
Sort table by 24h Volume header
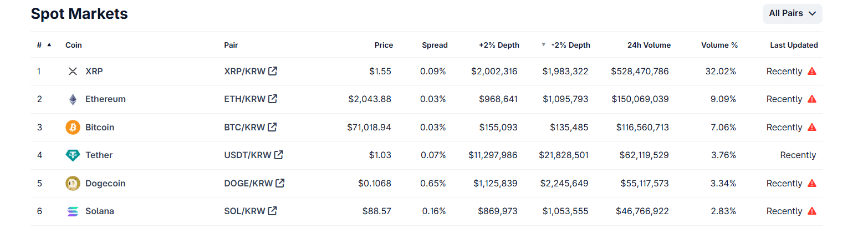click(649, 45)
